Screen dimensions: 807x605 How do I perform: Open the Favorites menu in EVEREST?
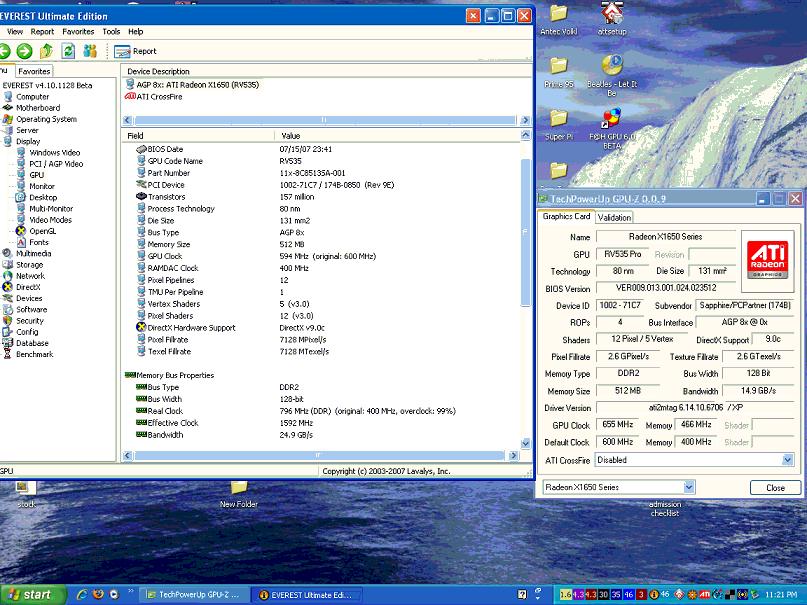click(x=78, y=31)
